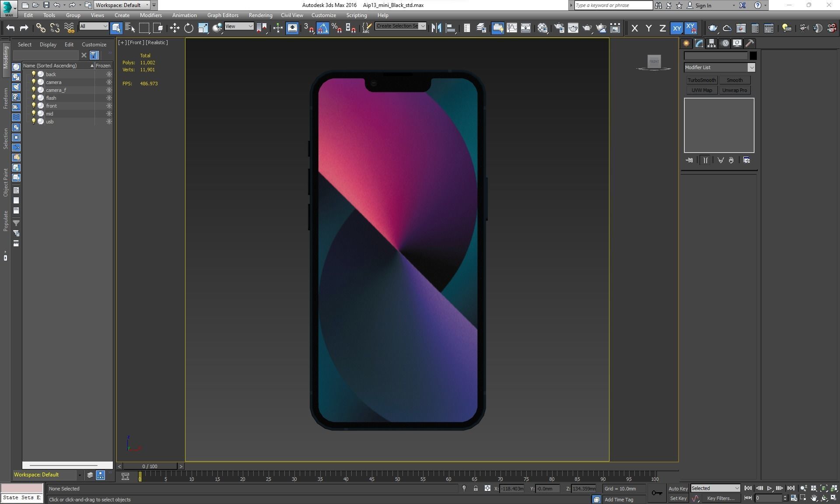Click the Set Keys key icon

pos(657,493)
